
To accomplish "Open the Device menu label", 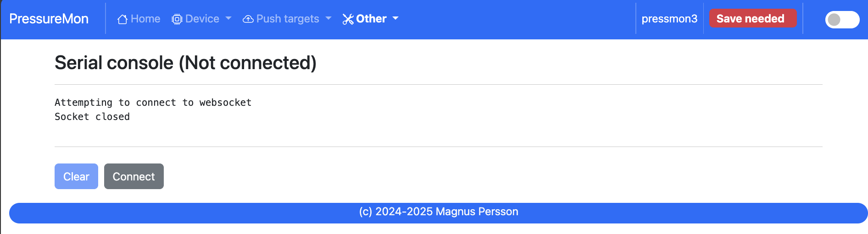I will (x=202, y=19).
